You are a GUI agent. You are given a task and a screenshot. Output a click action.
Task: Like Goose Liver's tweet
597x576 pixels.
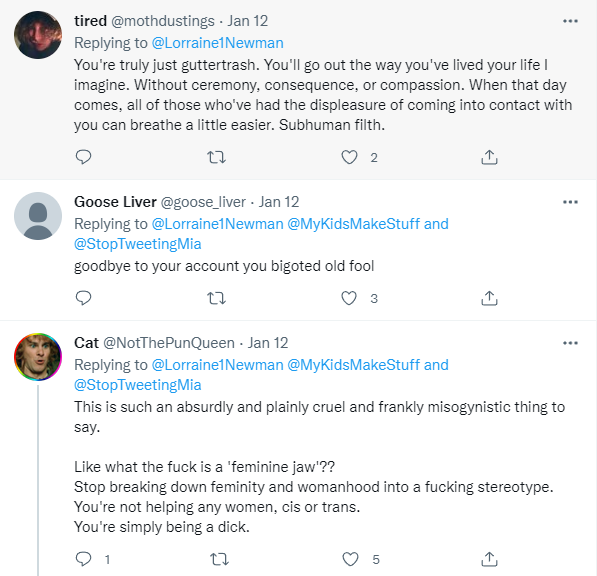point(349,298)
